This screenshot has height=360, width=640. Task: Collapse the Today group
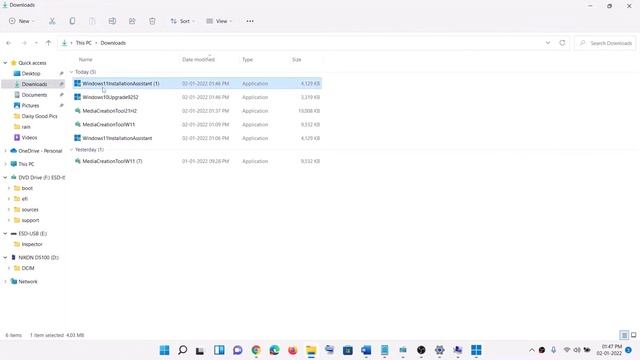tap(71, 72)
